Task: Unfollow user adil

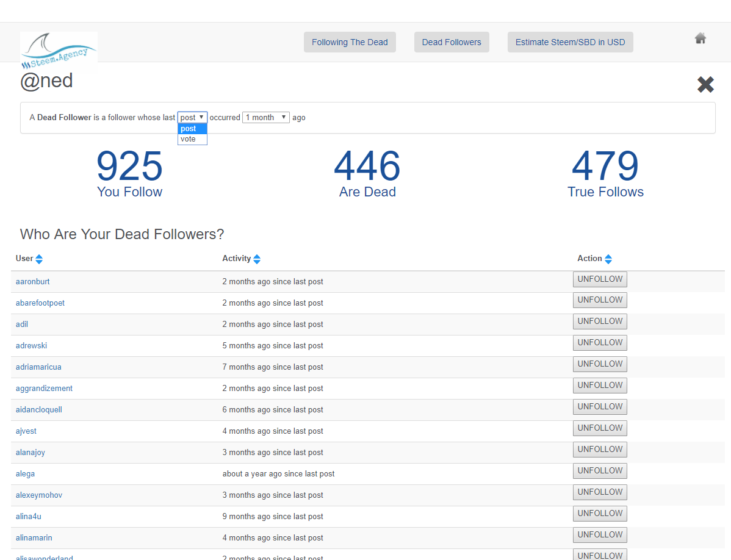Action: coord(600,321)
